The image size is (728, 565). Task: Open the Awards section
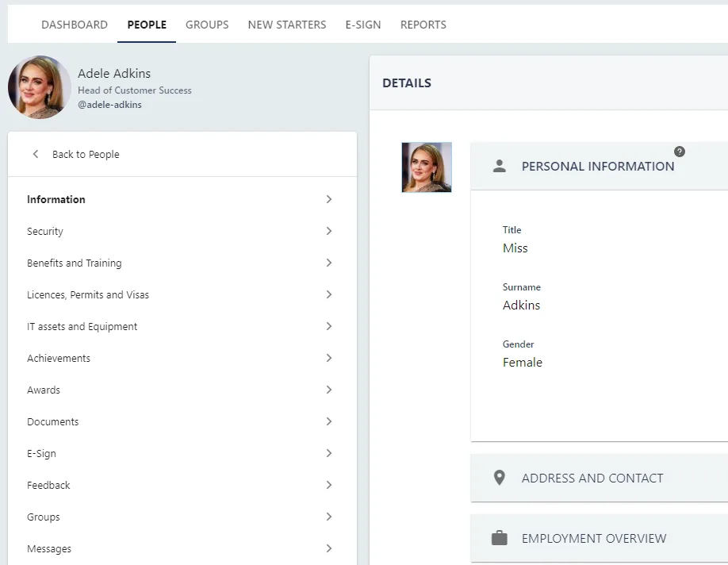click(x=182, y=390)
